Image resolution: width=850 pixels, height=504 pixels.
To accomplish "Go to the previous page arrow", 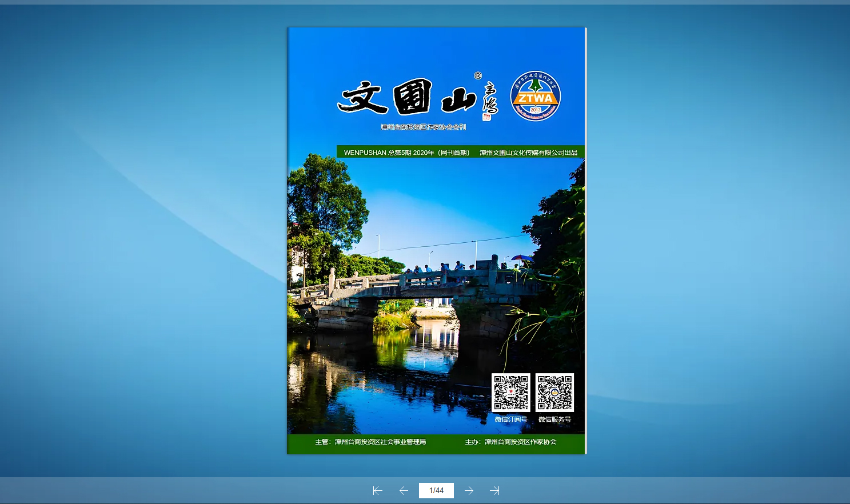I will (404, 490).
